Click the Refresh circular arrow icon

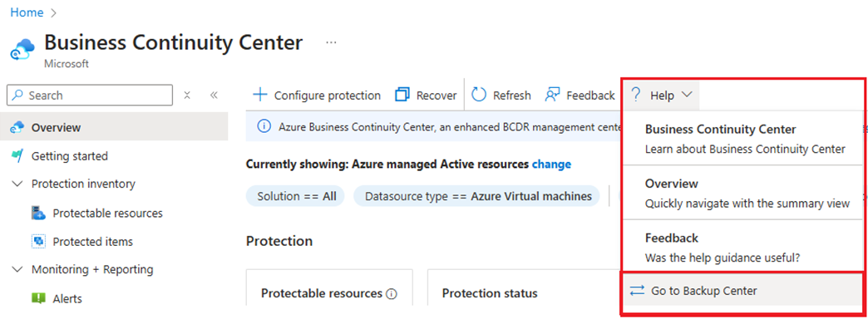[479, 95]
